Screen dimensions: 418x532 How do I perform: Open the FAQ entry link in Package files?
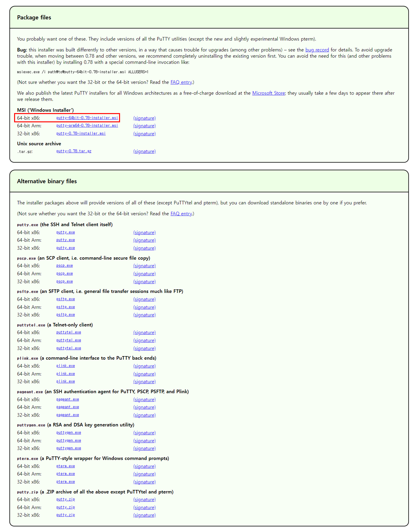pos(181,82)
